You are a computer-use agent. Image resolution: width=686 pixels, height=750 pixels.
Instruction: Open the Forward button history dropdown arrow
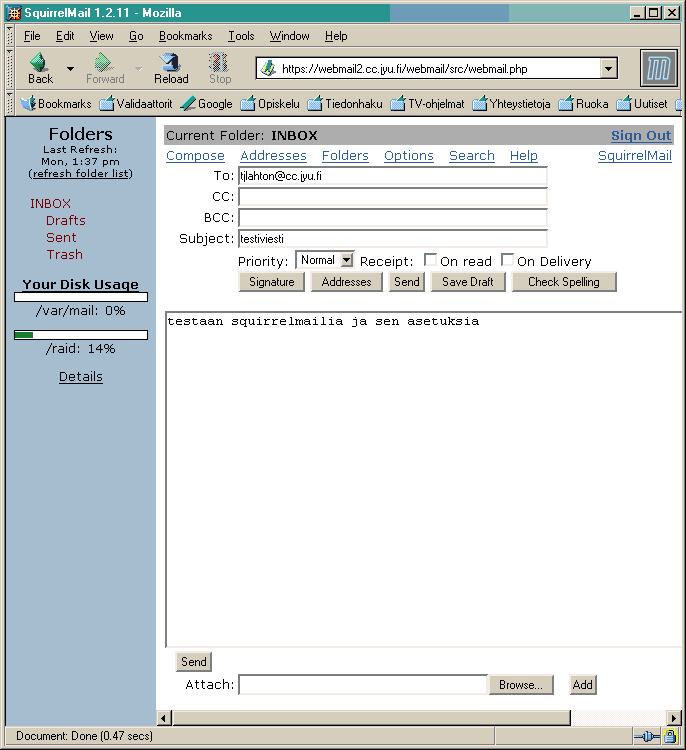coord(139,68)
